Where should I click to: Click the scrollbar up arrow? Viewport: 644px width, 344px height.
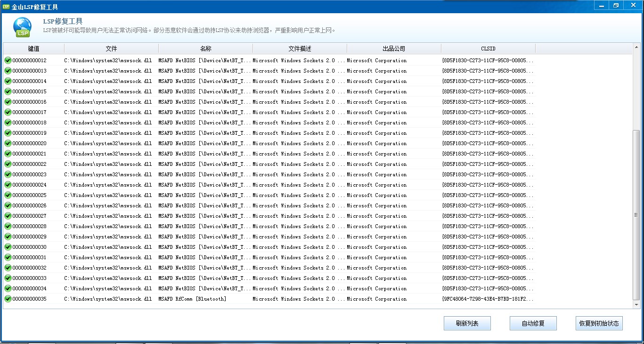(636, 47)
